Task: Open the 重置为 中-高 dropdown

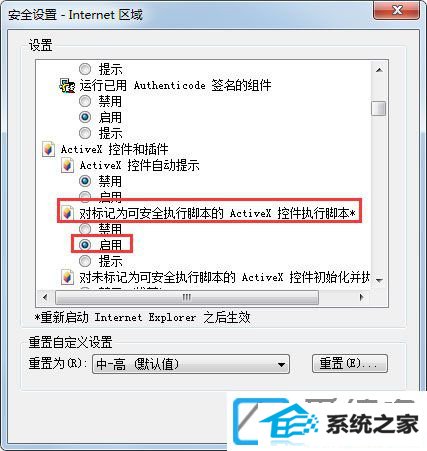Action: coord(191,364)
